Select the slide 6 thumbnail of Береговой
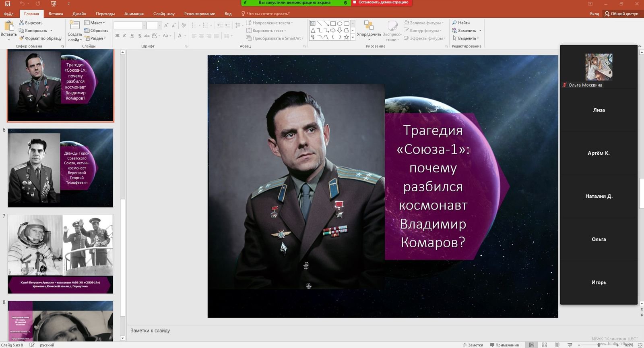644x348 pixels. click(60, 168)
